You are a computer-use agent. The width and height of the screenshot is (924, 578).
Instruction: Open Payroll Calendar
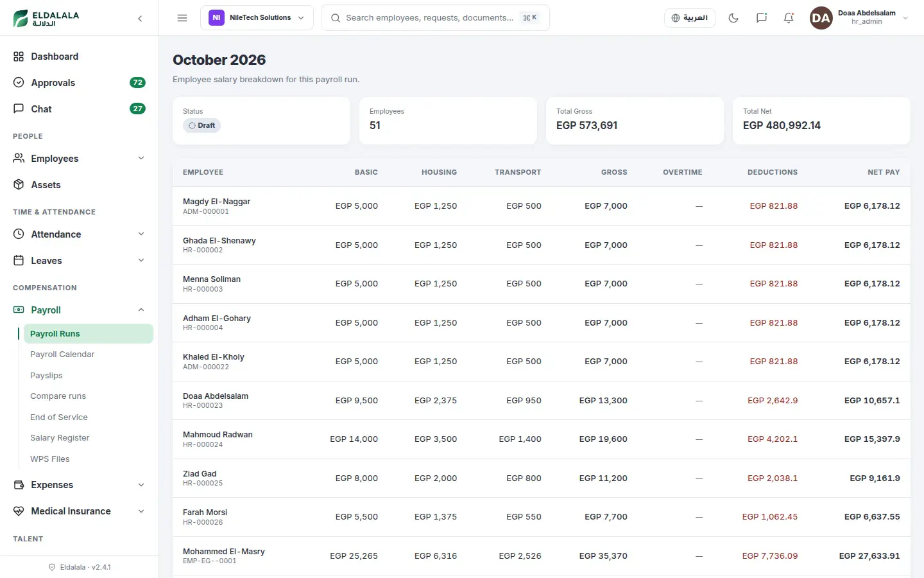pos(89,355)
